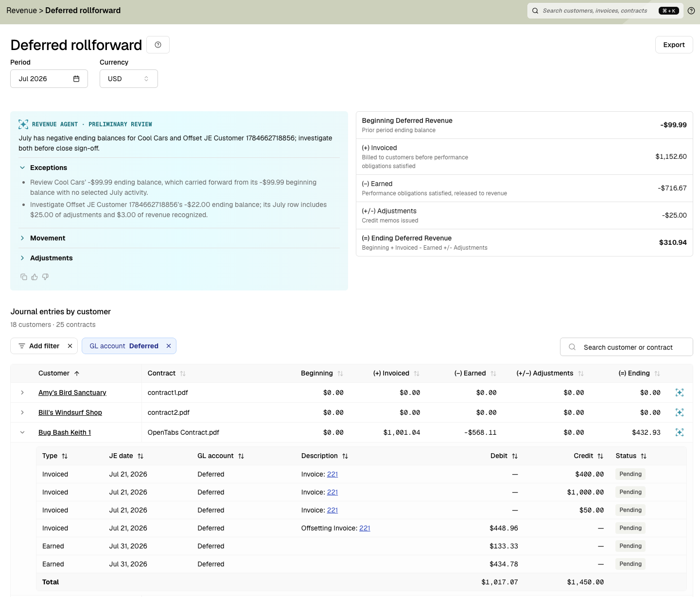This screenshot has height=597, width=700.
Task: Click the help icon in the top bar
Action: click(x=691, y=11)
